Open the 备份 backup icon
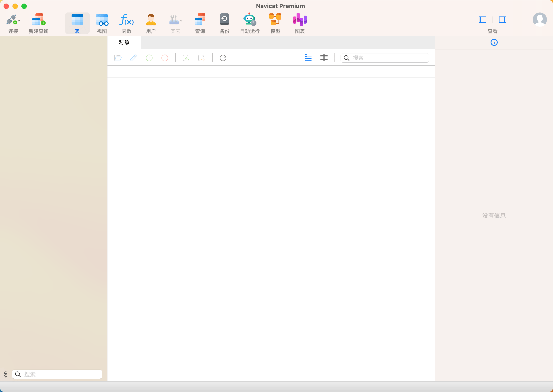 (225, 19)
